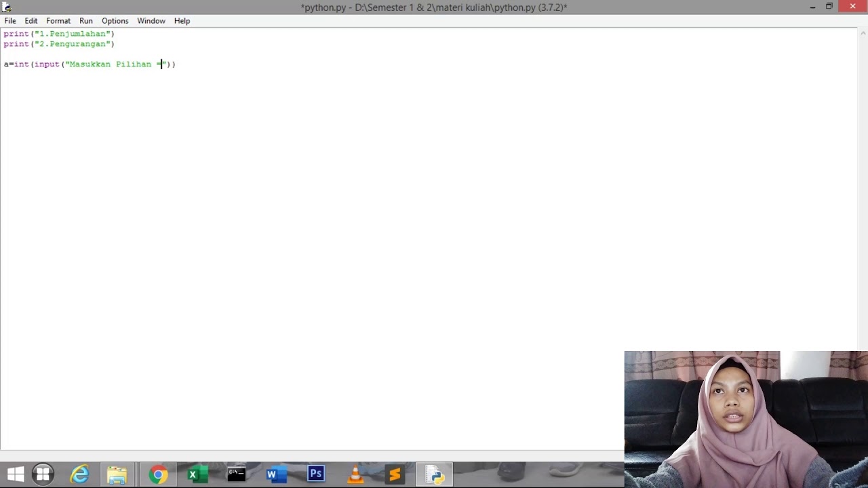
Task: Click code line print("2.Pengurangan")
Action: (x=59, y=44)
